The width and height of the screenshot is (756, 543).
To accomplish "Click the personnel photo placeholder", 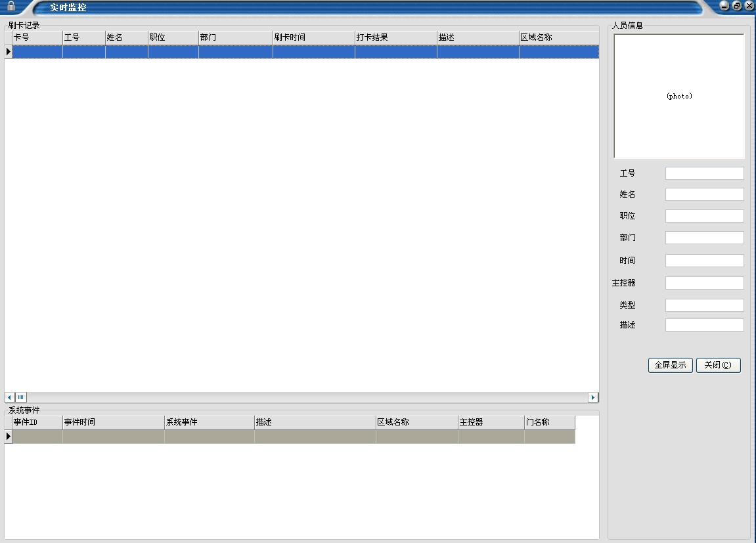I will pos(679,96).
